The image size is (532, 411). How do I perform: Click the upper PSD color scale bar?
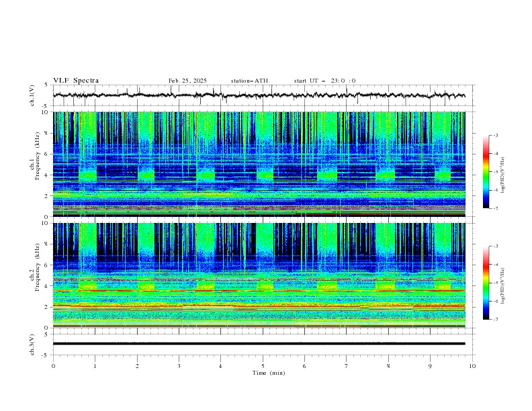coord(486,172)
